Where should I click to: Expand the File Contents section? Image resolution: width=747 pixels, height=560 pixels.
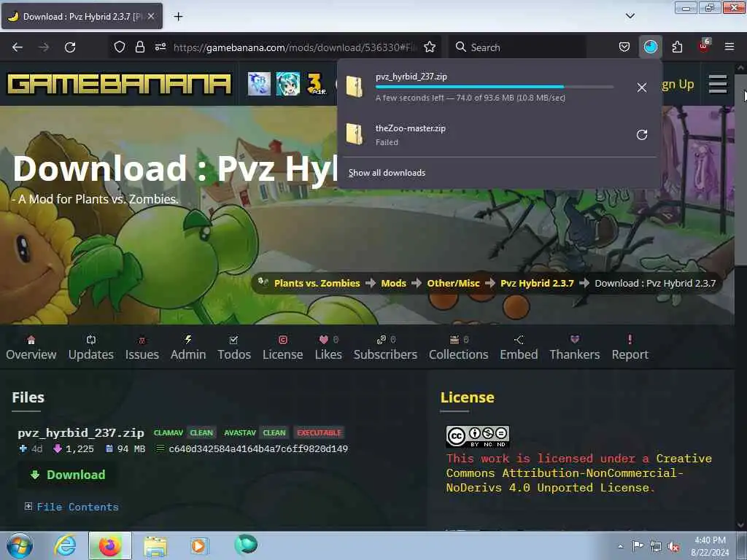(71, 507)
